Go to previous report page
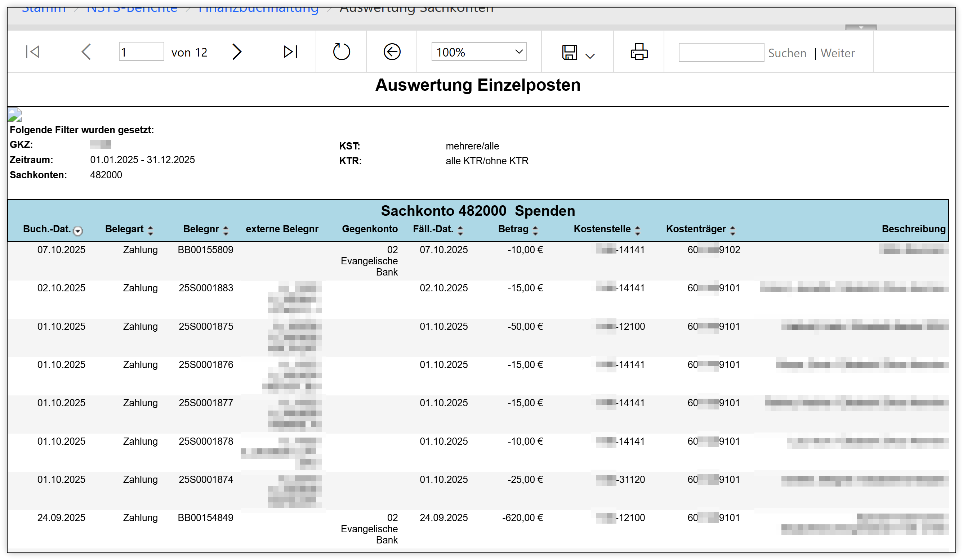 tap(86, 51)
